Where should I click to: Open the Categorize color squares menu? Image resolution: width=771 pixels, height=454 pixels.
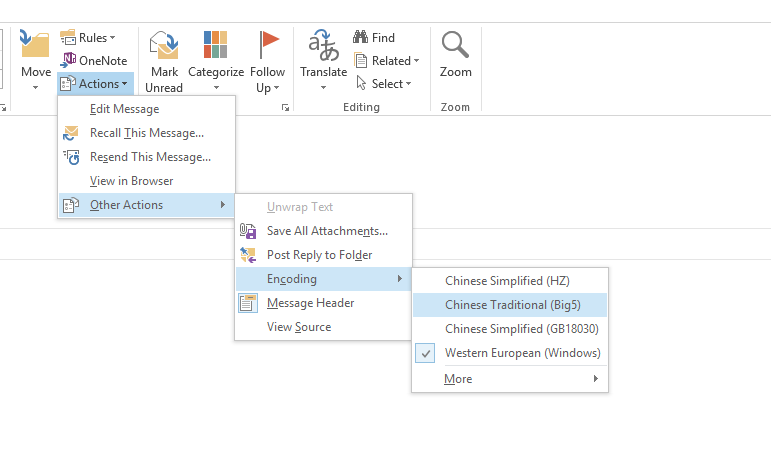coord(215,45)
